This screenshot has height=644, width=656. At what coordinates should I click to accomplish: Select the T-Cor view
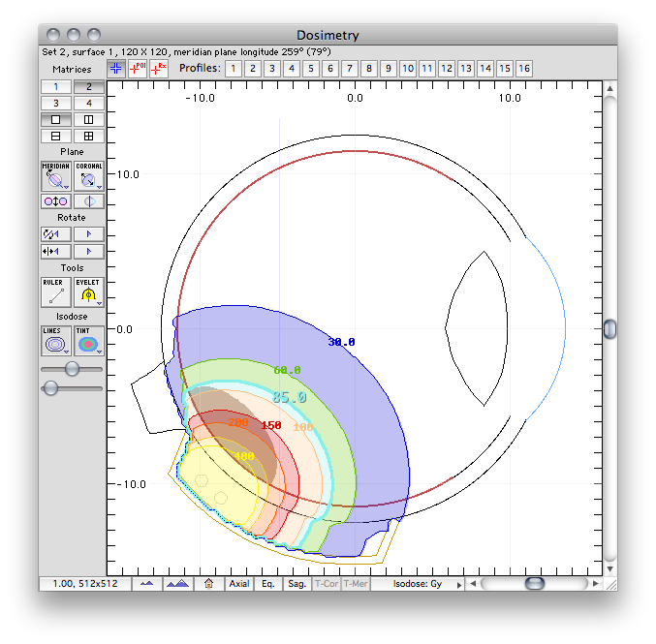[x=327, y=584]
